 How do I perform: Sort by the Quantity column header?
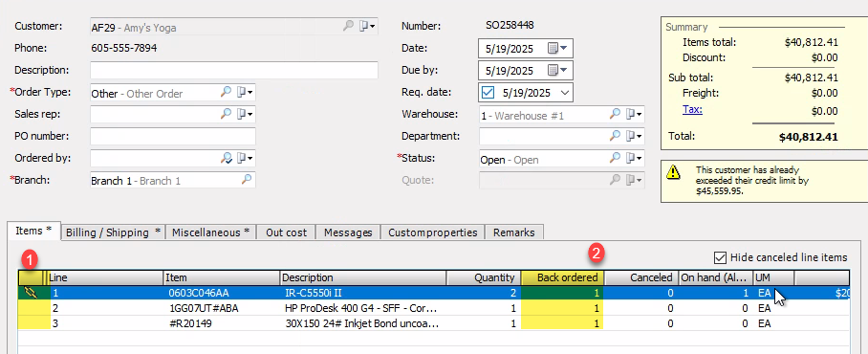pyautogui.click(x=484, y=277)
